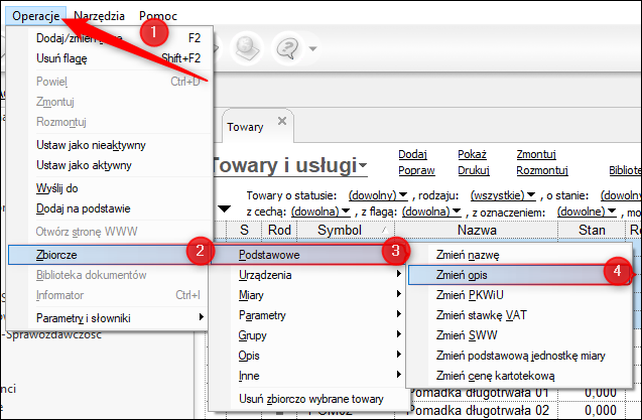This screenshot has height=420, width=642.
Task: Open the Operacje menu
Action: pos(36,16)
